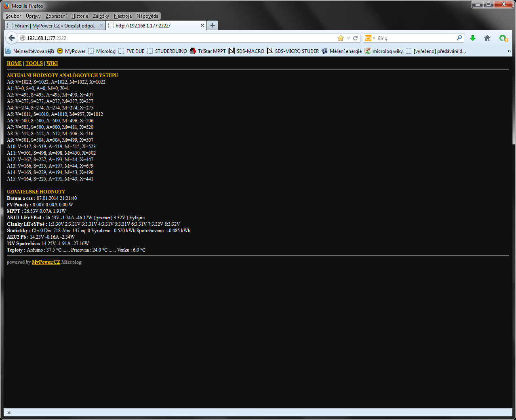
Task: Click the search magnifier icon in Bing box
Action: [459, 38]
